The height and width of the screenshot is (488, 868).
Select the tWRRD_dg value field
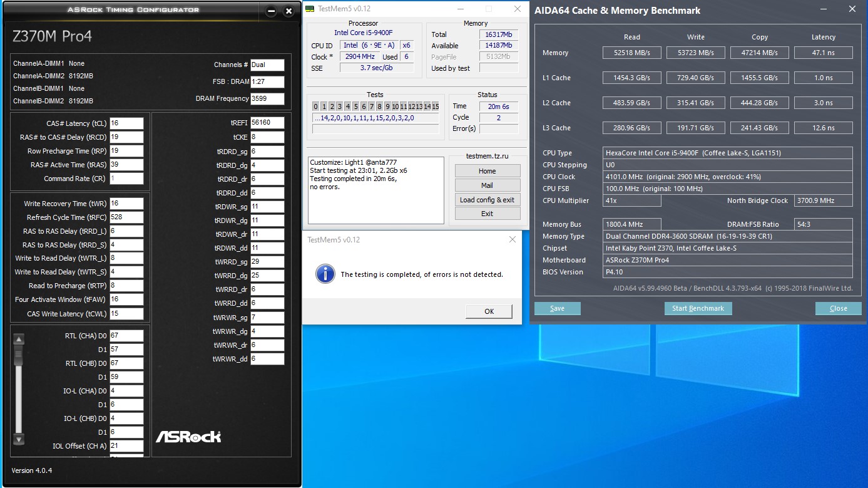pos(267,276)
